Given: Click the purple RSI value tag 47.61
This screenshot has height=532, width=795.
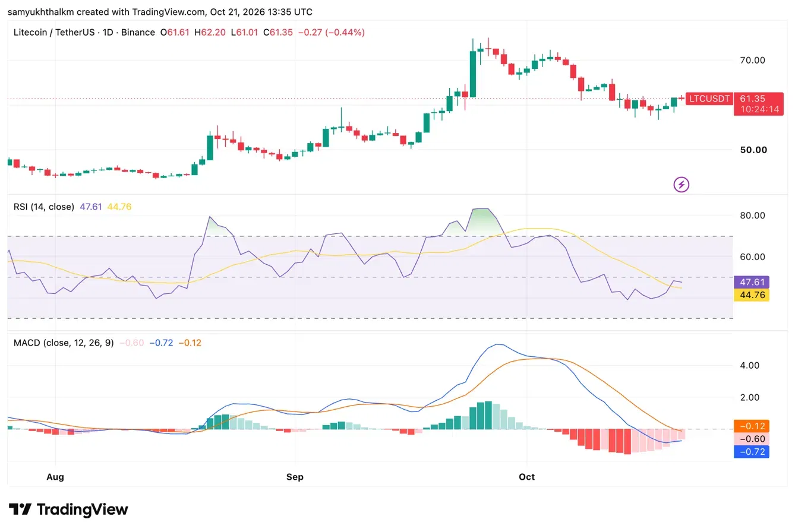Looking at the screenshot, I should (x=752, y=283).
